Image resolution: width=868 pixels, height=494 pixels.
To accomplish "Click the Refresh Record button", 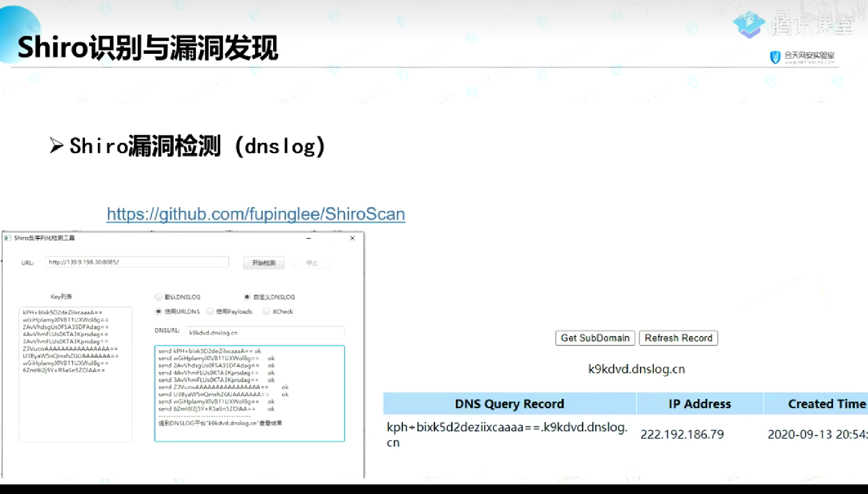I will pyautogui.click(x=678, y=338).
